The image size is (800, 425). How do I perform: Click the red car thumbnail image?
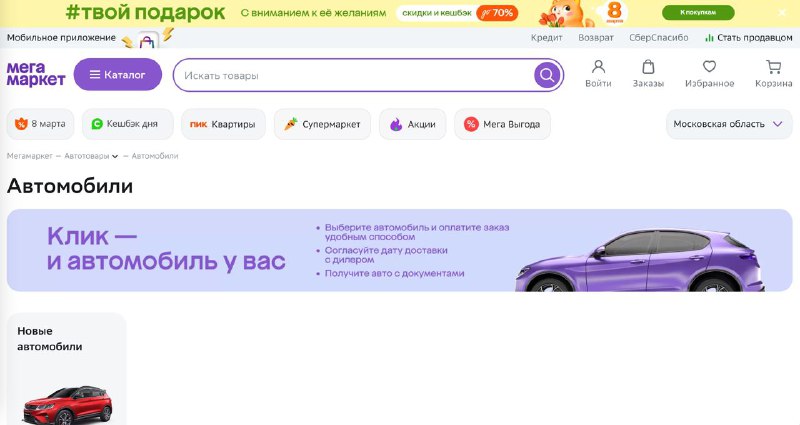[67, 406]
